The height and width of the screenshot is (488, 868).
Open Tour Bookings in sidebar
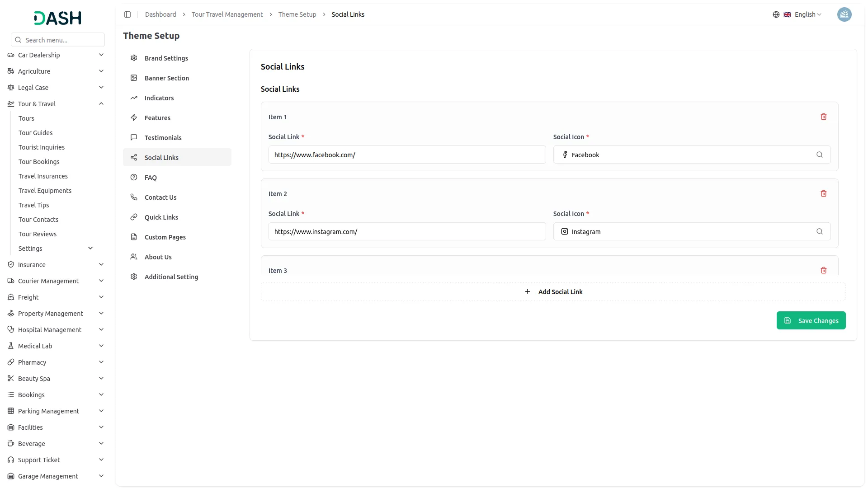coord(39,162)
